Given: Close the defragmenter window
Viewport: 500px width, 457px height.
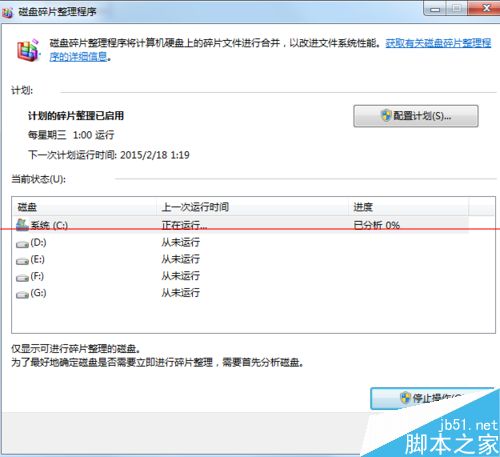Looking at the screenshot, I should point(485,8).
